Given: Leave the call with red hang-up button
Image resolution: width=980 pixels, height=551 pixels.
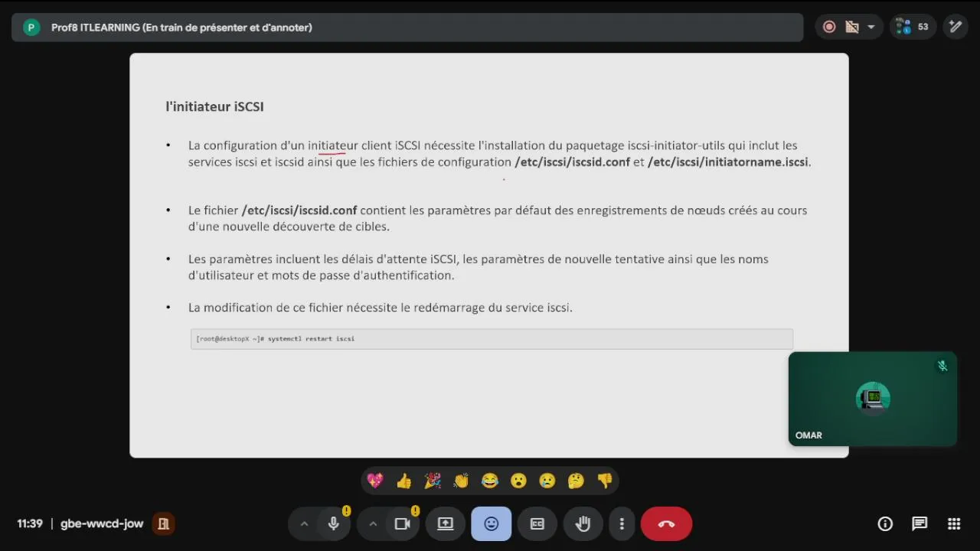Looking at the screenshot, I should [x=666, y=524].
